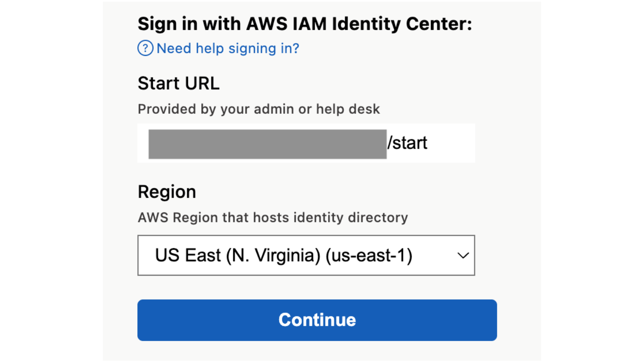Click the "AWS Region that hosts identity directory" description
Screen dimensions: 644x362
click(273, 217)
